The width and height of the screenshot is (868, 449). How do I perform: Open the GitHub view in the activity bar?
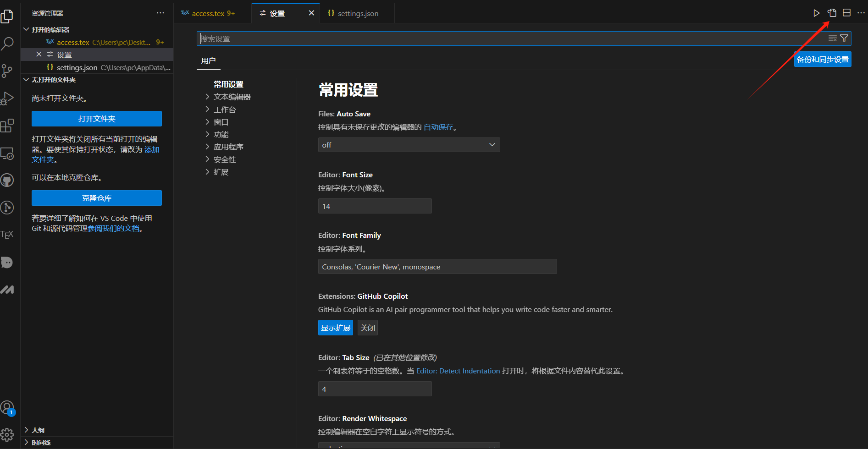coord(7,180)
